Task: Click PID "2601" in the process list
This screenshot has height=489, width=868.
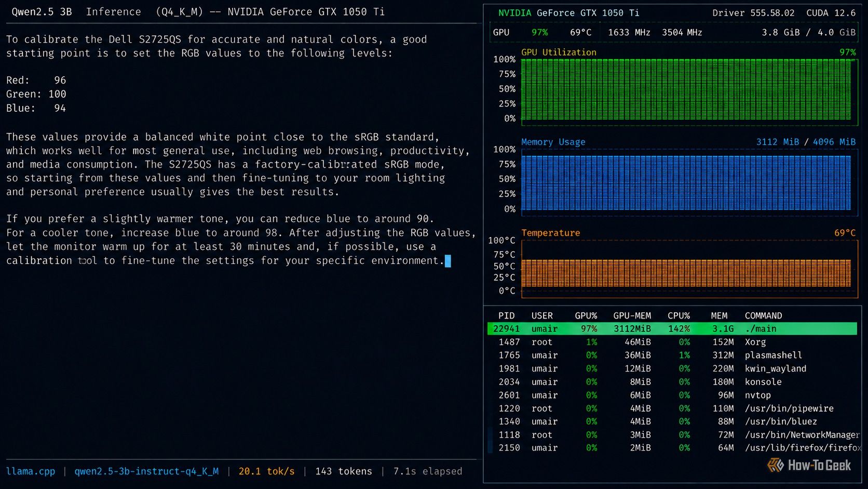Action: point(509,395)
